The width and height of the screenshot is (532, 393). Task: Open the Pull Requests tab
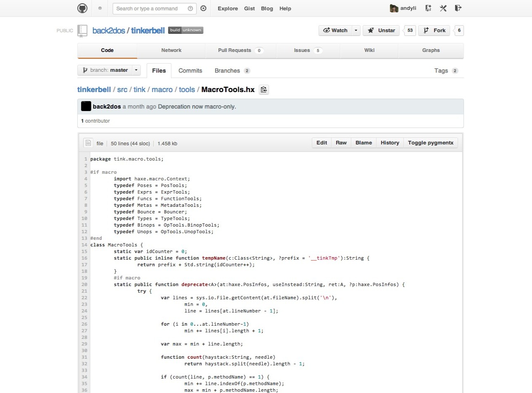[x=241, y=50]
